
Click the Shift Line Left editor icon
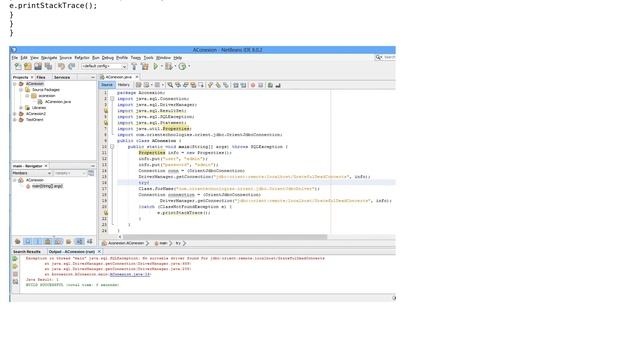[x=236, y=85]
